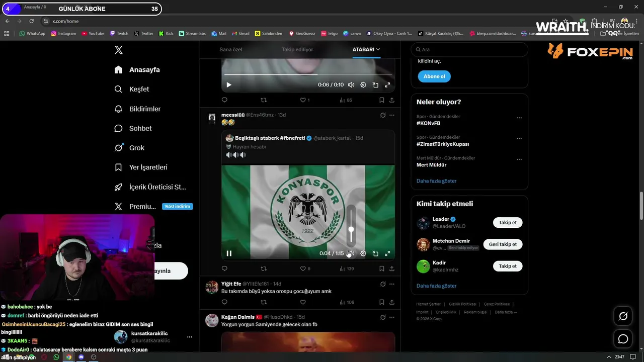Reply to the meessiüü post
The image size is (644, 362).
tap(224, 268)
